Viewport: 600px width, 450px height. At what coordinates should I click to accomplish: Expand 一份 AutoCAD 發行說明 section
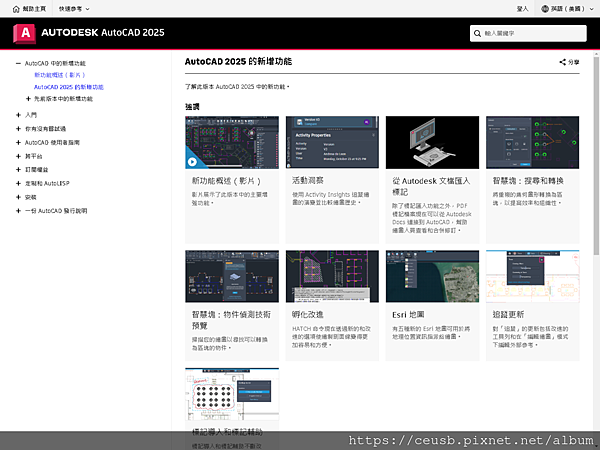click(x=18, y=211)
